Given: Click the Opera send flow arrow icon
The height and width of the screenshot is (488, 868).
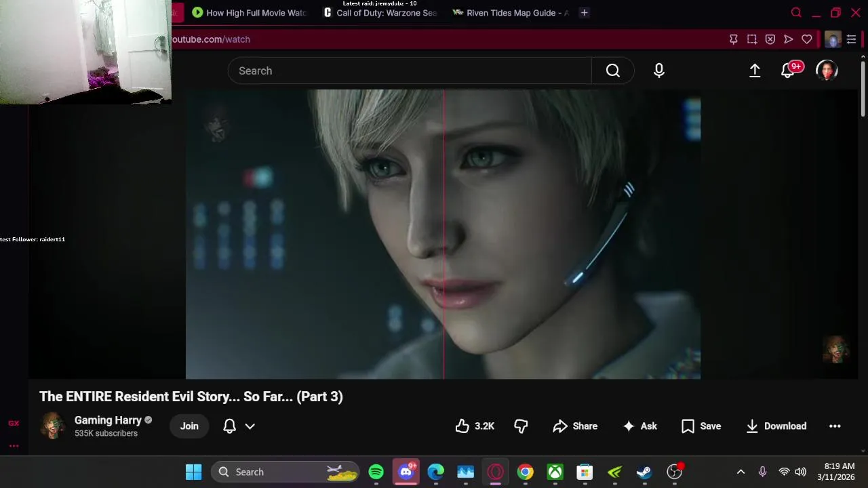Looking at the screenshot, I should [789, 39].
